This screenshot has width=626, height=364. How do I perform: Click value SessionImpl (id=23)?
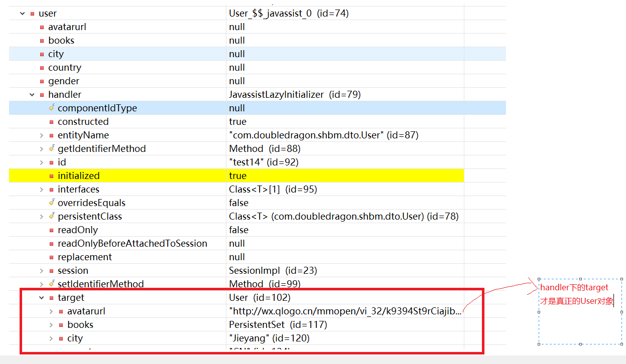tap(273, 270)
